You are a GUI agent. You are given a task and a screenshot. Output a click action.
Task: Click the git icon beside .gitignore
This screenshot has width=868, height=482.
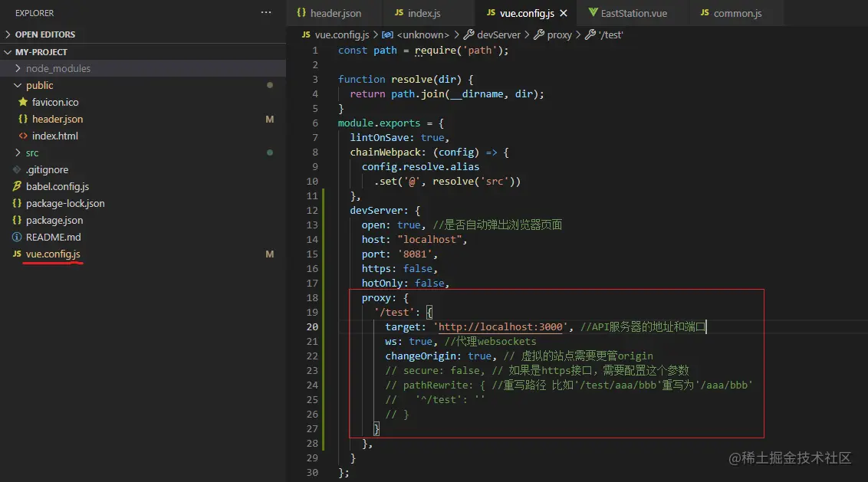(x=17, y=169)
